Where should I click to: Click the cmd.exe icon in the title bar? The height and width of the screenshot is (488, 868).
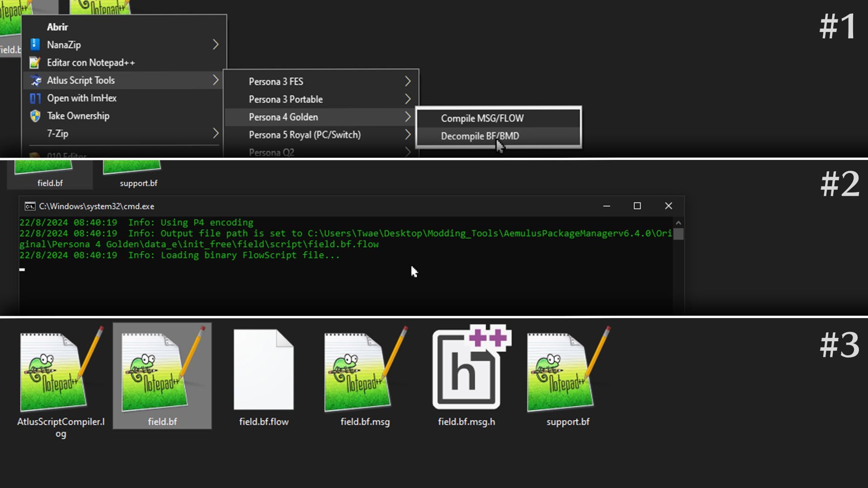click(29, 206)
